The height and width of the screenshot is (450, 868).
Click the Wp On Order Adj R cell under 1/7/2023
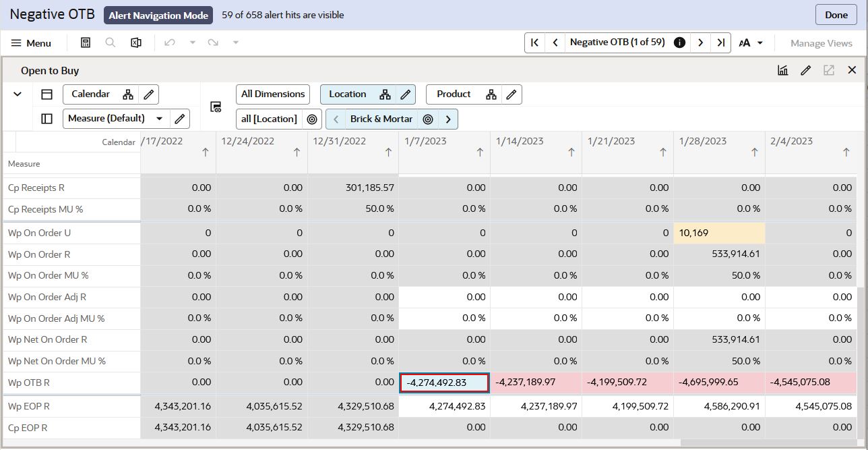[445, 297]
